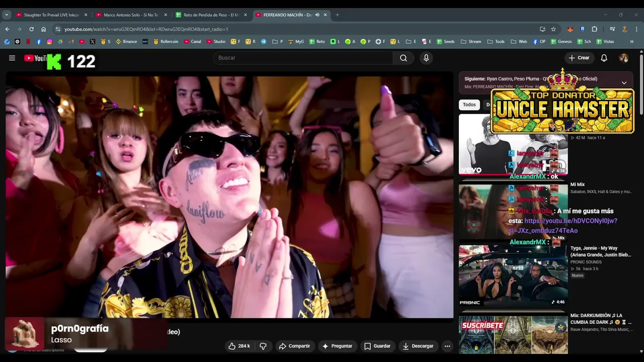Image resolution: width=644 pixels, height=362 pixels.
Task: Open a new browser tab
Action: 337,15
